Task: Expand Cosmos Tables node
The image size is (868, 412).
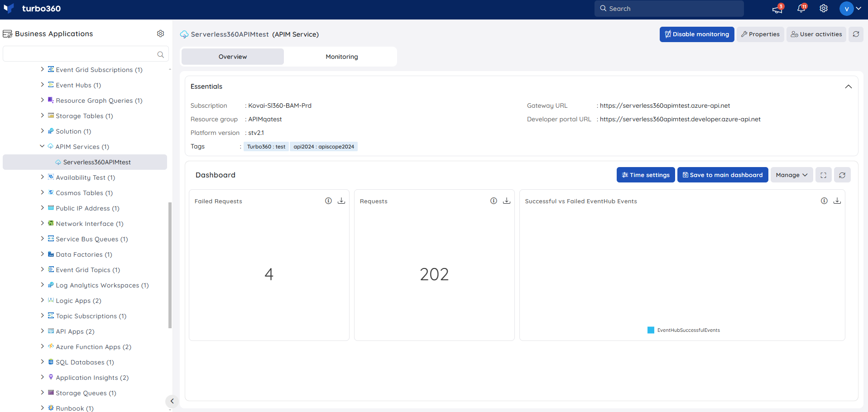Action: 43,192
